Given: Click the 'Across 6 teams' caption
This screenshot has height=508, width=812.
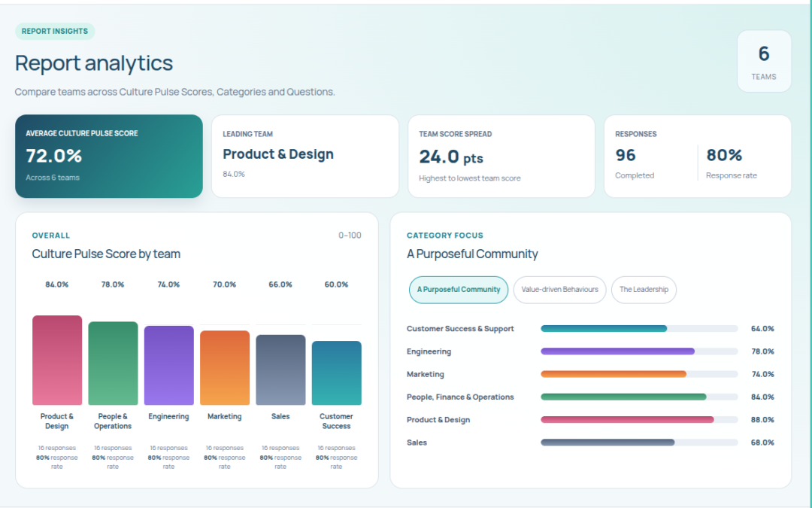Looking at the screenshot, I should tap(53, 178).
